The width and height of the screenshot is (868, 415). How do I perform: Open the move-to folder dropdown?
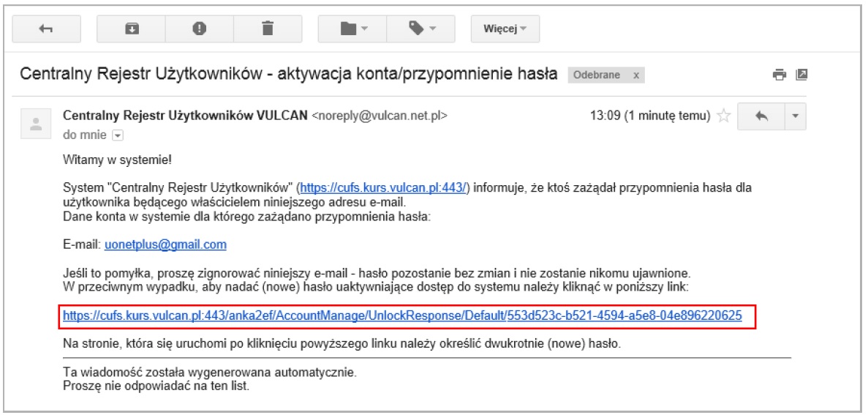(x=352, y=29)
